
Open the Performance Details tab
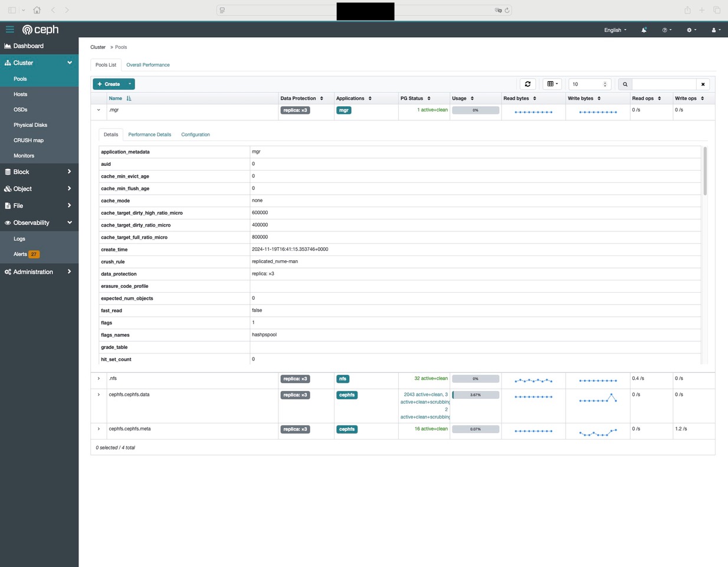coord(150,135)
